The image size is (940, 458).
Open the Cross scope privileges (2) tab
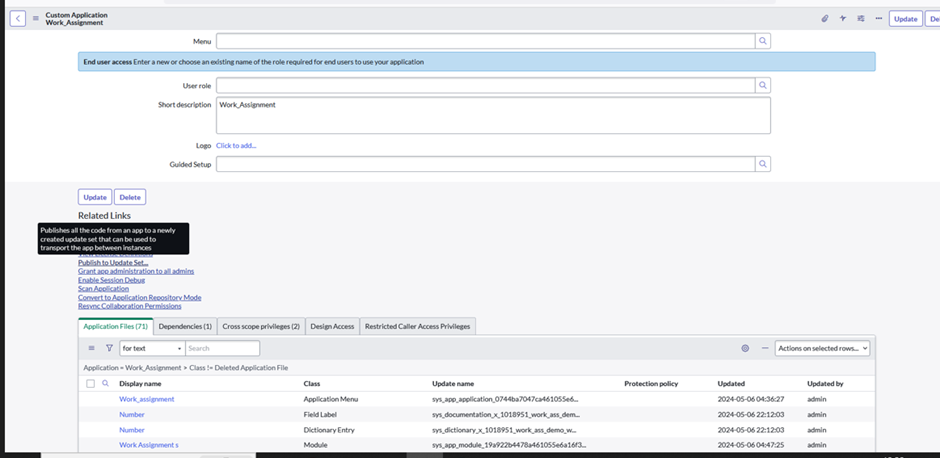(261, 326)
